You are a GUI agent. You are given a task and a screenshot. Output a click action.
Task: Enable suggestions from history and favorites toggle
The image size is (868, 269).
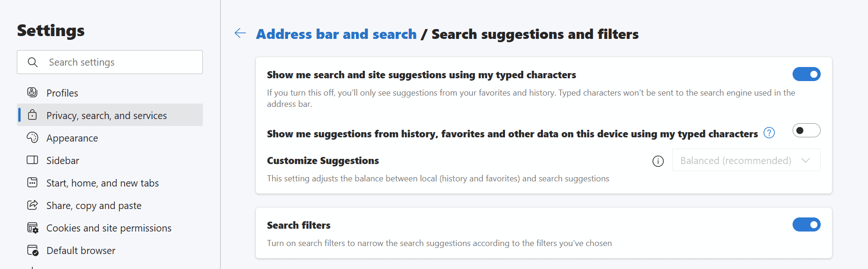pyautogui.click(x=806, y=130)
